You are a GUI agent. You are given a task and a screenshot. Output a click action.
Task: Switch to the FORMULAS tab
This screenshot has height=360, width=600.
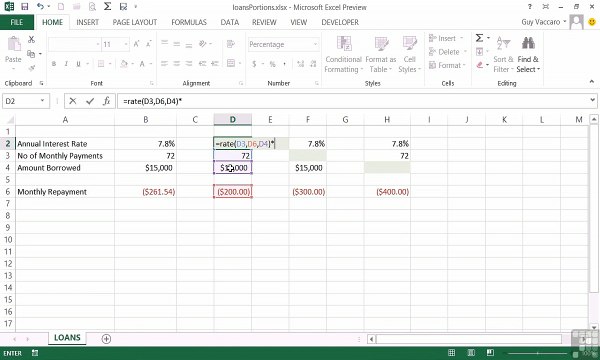pyautogui.click(x=189, y=22)
